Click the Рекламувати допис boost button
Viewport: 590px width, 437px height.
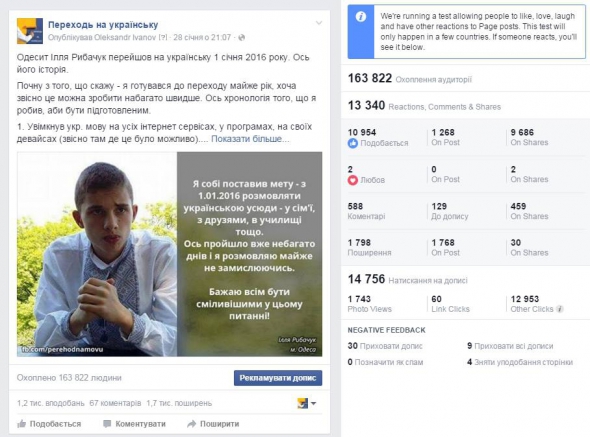[x=278, y=378]
